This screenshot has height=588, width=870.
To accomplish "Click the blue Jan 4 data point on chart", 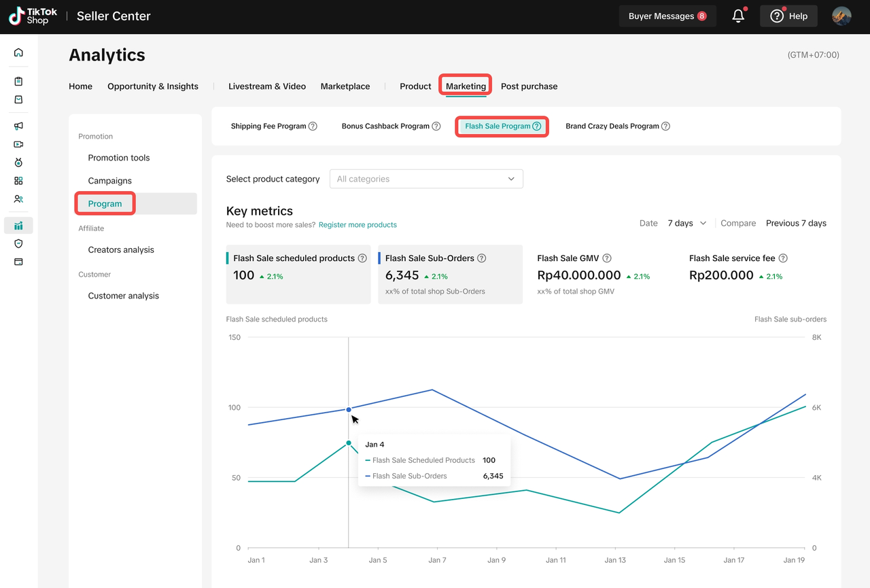I will click(349, 409).
